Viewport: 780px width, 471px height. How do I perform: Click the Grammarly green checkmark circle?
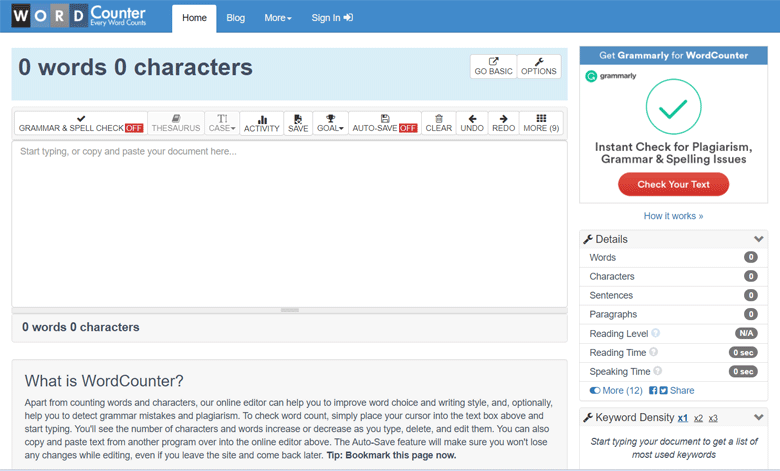point(674,106)
